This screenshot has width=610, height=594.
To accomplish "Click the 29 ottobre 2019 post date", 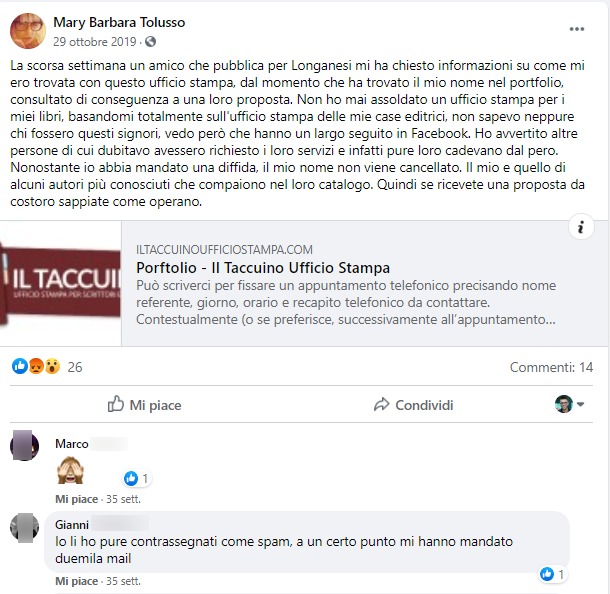I will click(95, 42).
